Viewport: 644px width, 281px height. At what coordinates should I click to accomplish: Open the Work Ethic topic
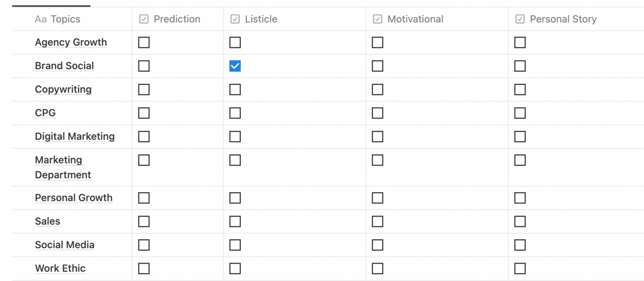60,268
